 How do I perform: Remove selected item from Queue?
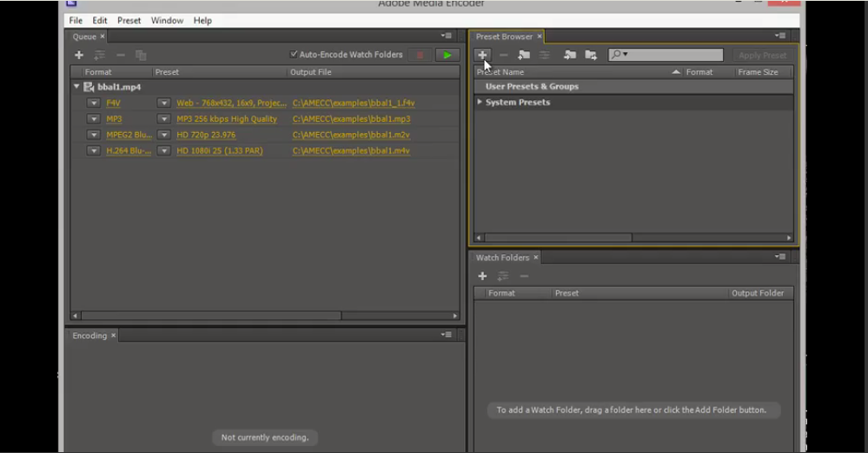pos(121,55)
